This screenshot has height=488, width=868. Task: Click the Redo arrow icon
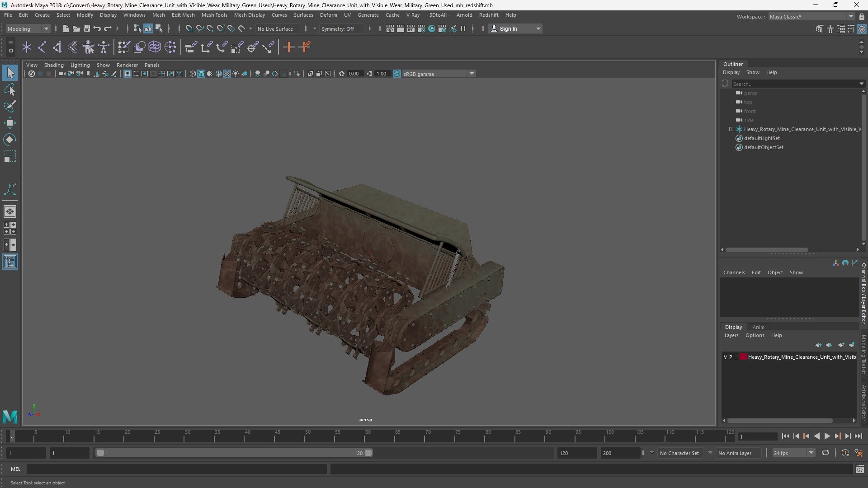pos(108,28)
